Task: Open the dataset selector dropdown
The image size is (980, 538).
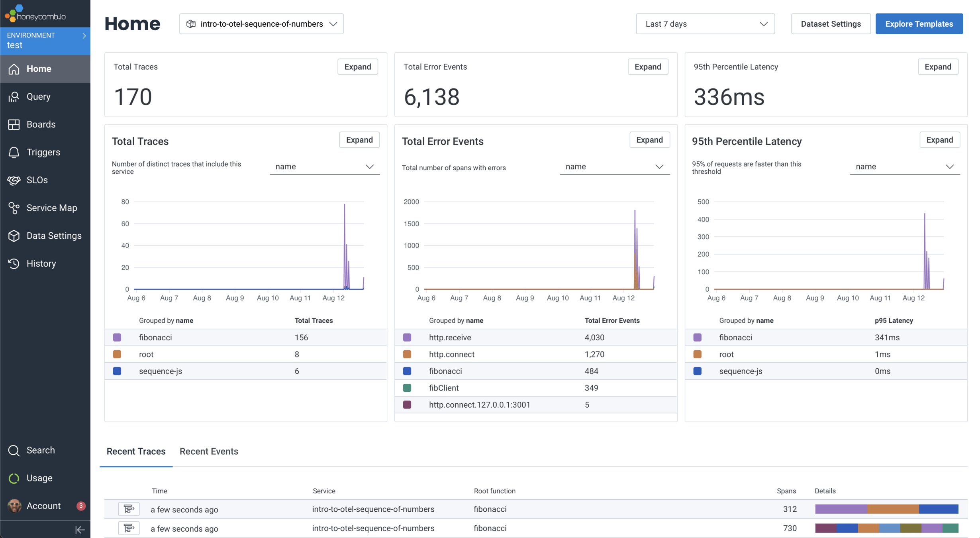Action: [x=261, y=24]
